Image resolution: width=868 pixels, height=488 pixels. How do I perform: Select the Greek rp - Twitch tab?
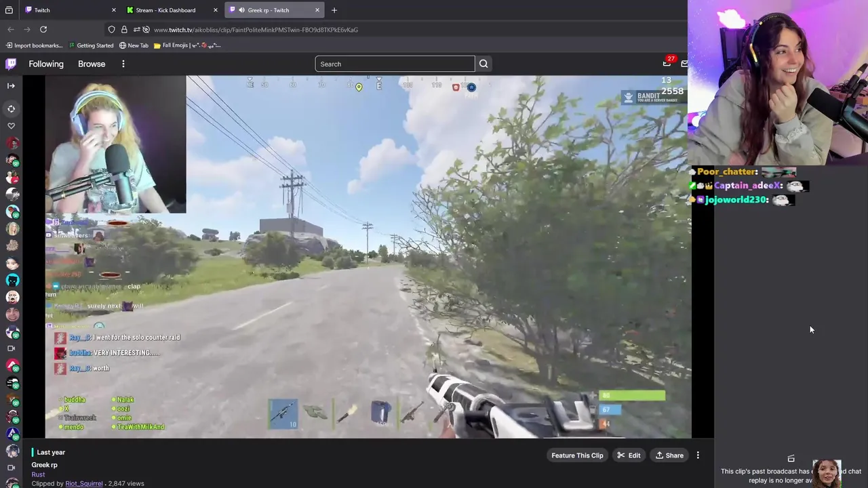[274, 10]
